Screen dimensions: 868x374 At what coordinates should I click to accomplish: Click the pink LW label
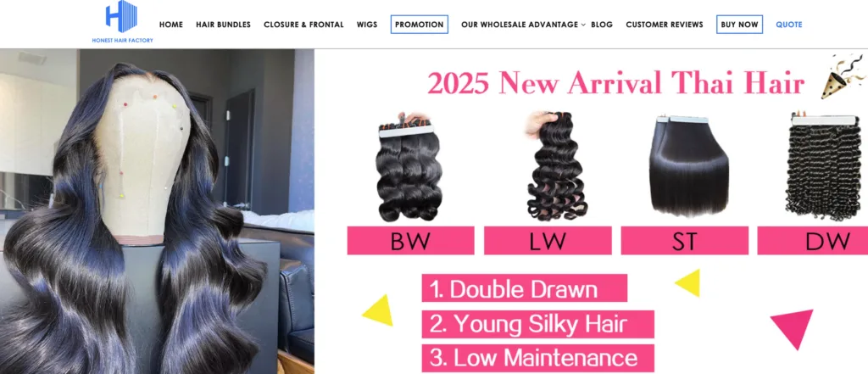[548, 241]
